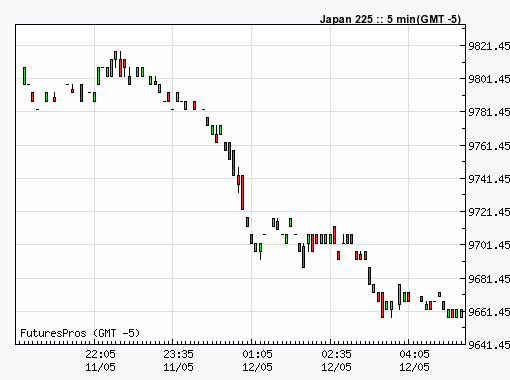Click the 9681.45 price axis label
Screen dimensions: 510x380
pyautogui.click(x=489, y=279)
